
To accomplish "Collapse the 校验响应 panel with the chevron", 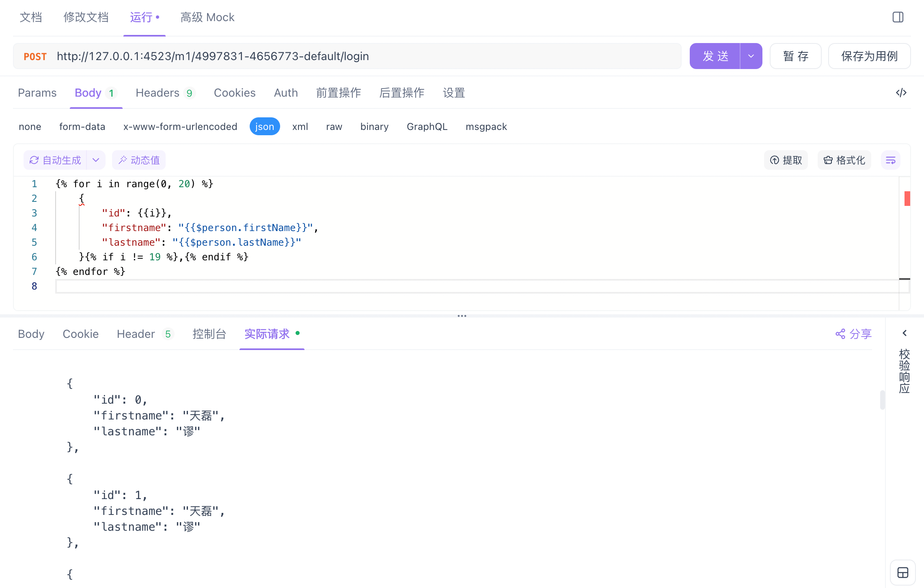I will pyautogui.click(x=905, y=333).
